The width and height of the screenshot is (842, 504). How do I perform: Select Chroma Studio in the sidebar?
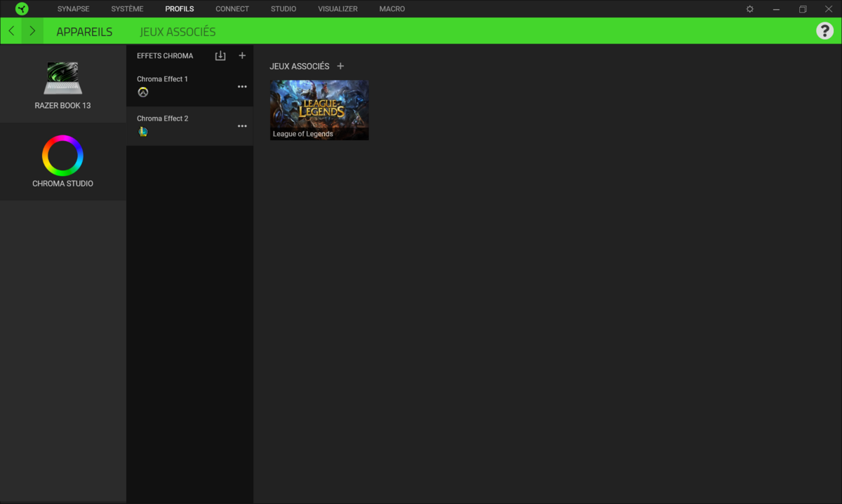tap(63, 162)
